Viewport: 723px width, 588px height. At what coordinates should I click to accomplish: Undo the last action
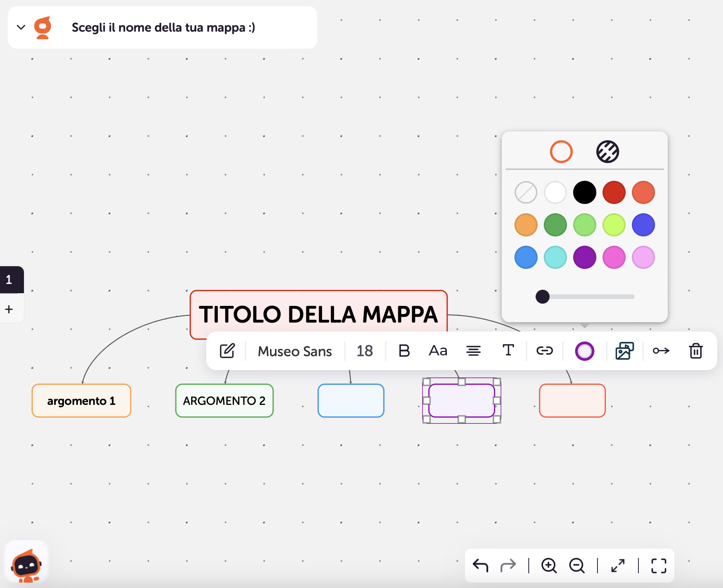tap(480, 565)
